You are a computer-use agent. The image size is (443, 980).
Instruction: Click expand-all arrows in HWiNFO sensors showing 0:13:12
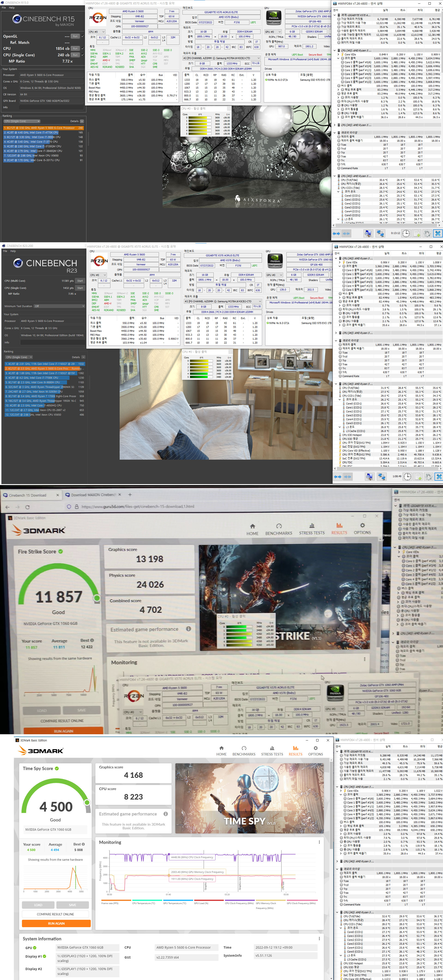click(x=336, y=233)
